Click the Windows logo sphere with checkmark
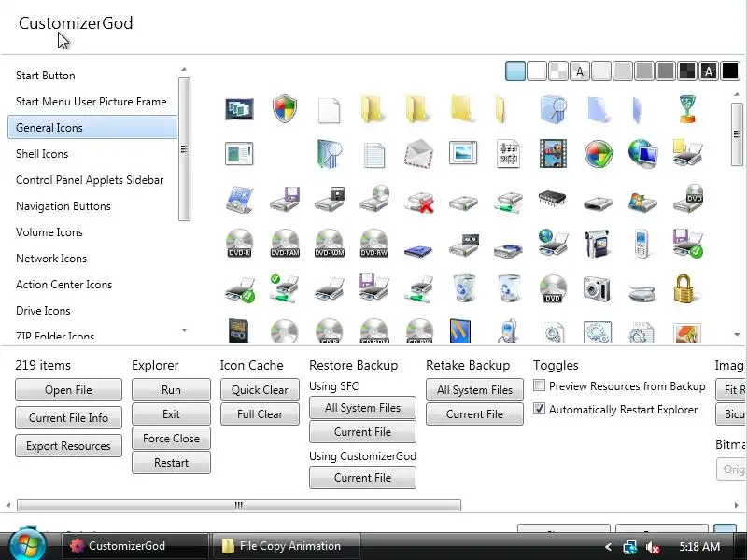747x560 pixels. (x=599, y=153)
